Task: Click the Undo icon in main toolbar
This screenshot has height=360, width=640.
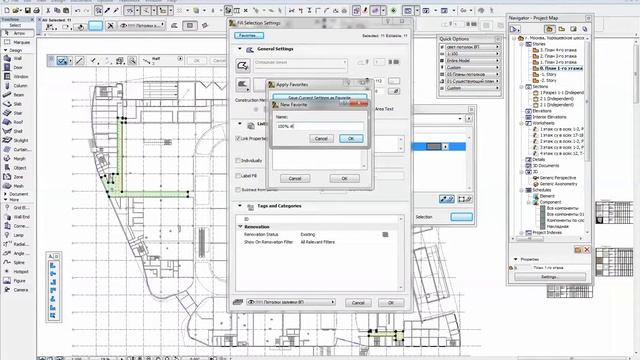Action: point(77,10)
